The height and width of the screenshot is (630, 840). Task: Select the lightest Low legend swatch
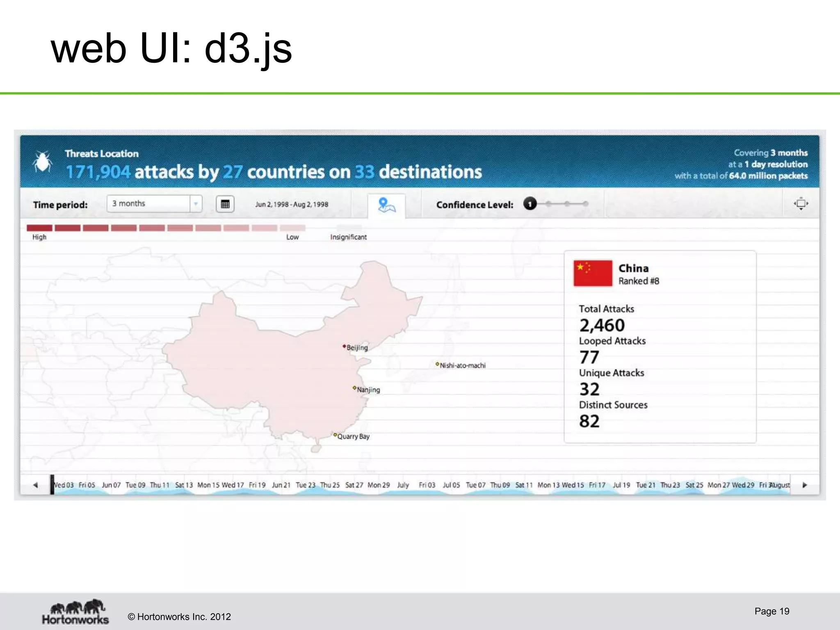pyautogui.click(x=292, y=228)
